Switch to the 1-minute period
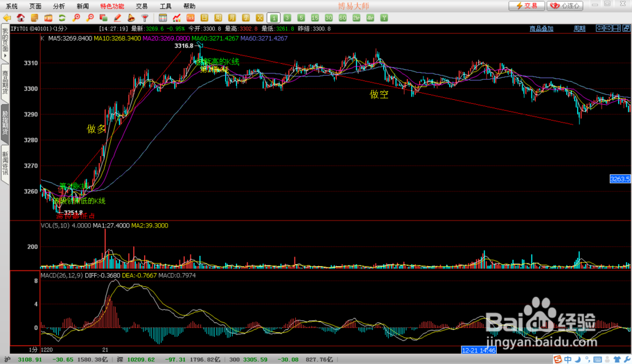The width and height of the screenshot is (632, 364). [274, 18]
